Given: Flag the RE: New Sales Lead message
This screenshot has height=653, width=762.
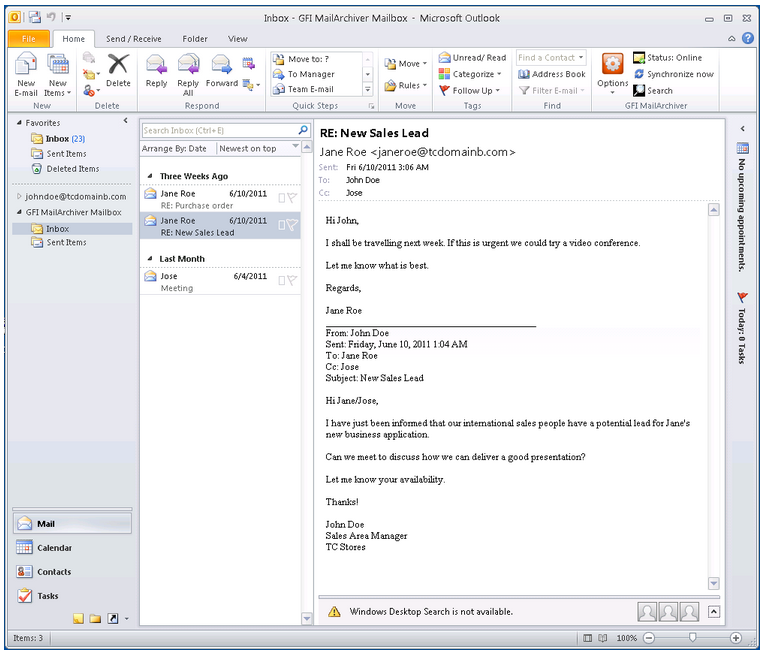Looking at the screenshot, I should (292, 224).
